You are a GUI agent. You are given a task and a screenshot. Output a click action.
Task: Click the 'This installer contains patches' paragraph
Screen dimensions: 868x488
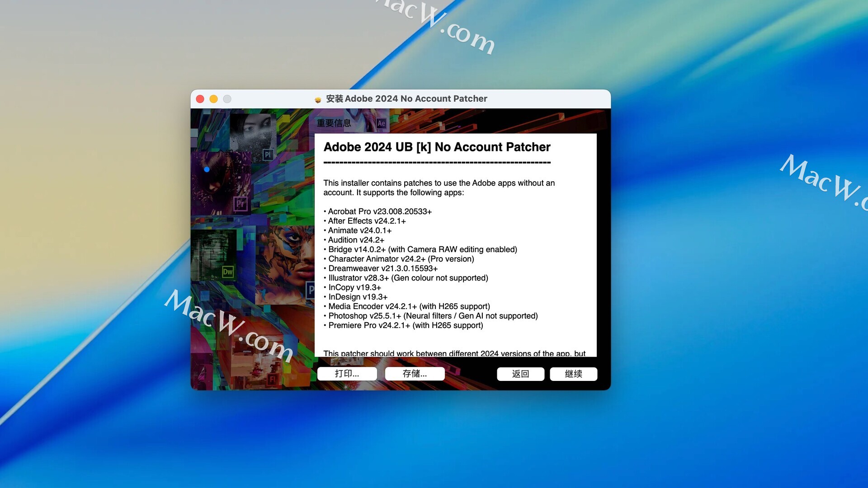(439, 188)
